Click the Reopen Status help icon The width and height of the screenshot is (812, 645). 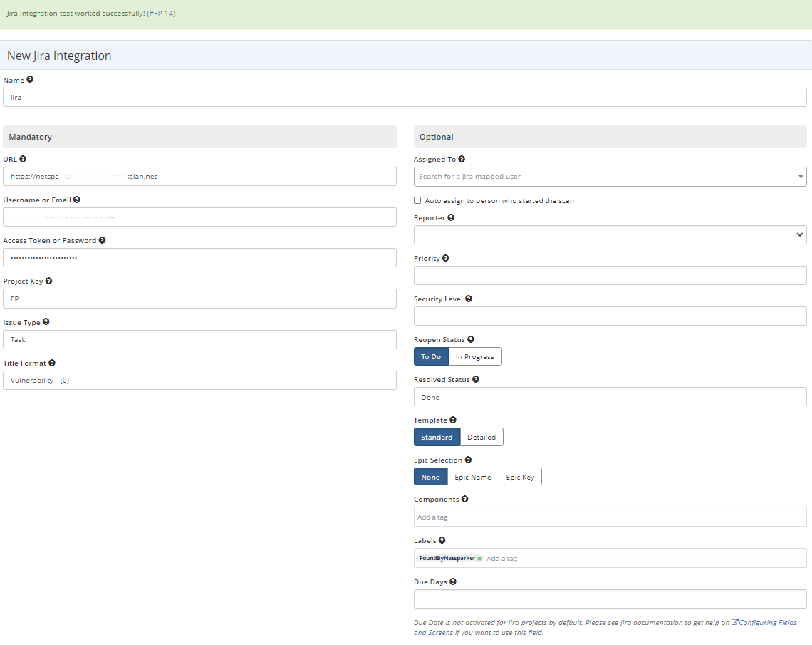(471, 339)
